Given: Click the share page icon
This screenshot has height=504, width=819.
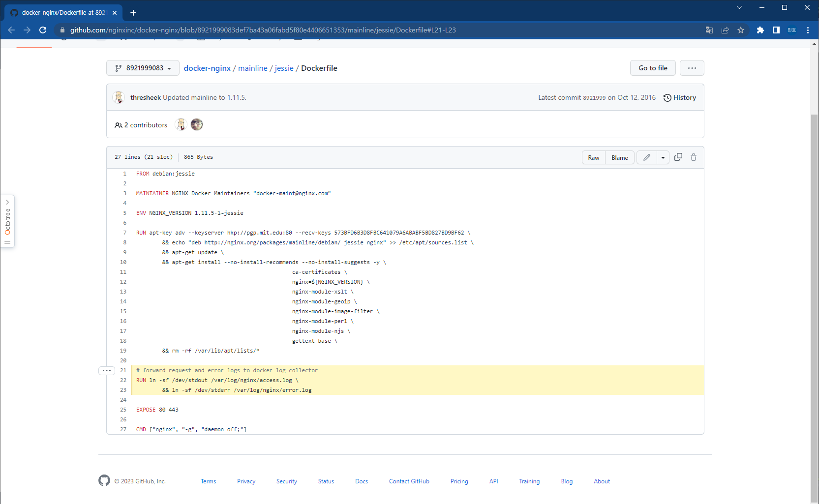Looking at the screenshot, I should coord(725,30).
